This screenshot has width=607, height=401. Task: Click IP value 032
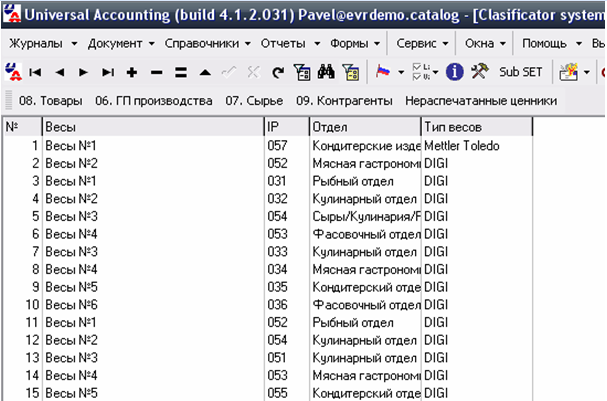point(278,199)
